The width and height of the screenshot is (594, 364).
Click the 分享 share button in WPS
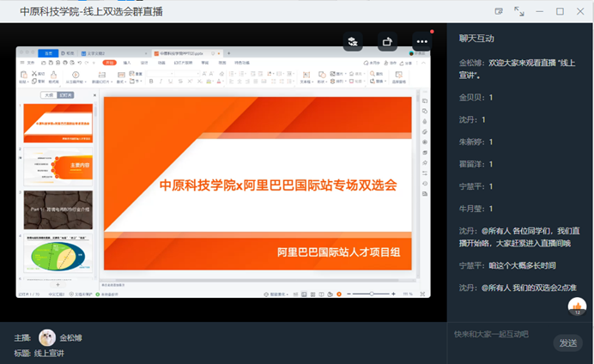pos(405,63)
